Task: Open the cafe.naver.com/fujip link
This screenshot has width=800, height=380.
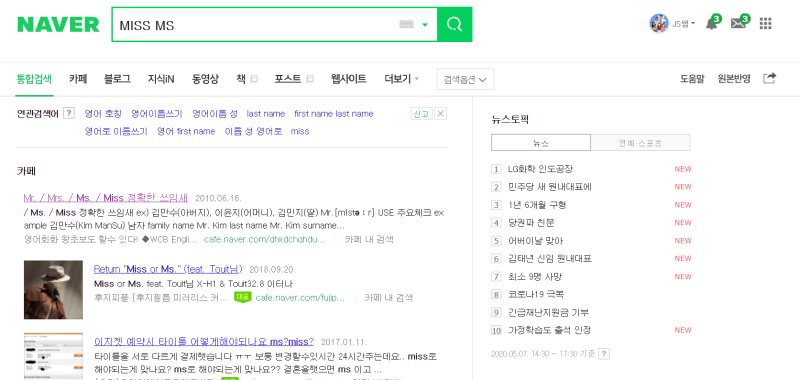Action: pos(301,297)
